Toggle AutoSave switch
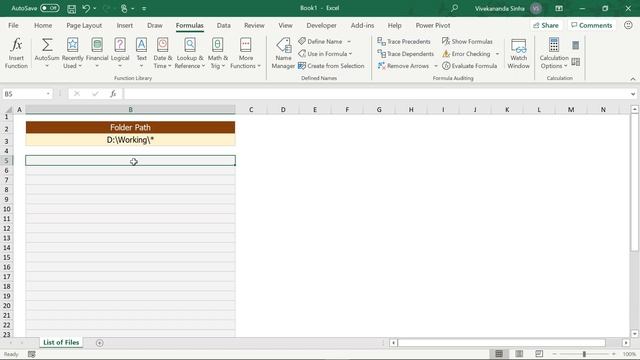 (50, 8)
